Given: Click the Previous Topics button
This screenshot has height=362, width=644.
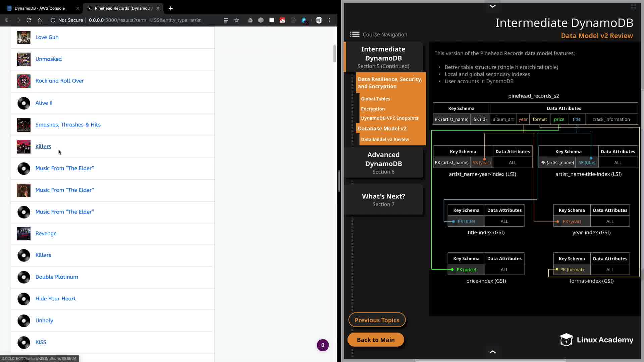Looking at the screenshot, I should point(377,320).
